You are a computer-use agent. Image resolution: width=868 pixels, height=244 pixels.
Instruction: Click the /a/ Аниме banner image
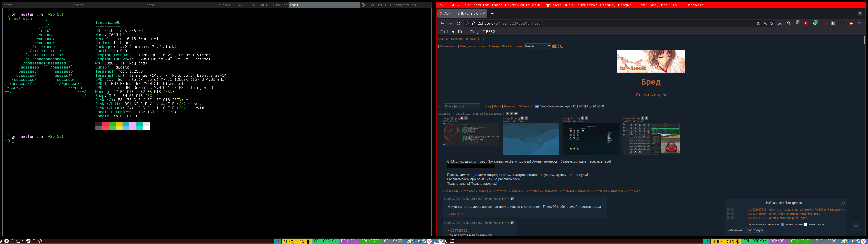(x=651, y=61)
